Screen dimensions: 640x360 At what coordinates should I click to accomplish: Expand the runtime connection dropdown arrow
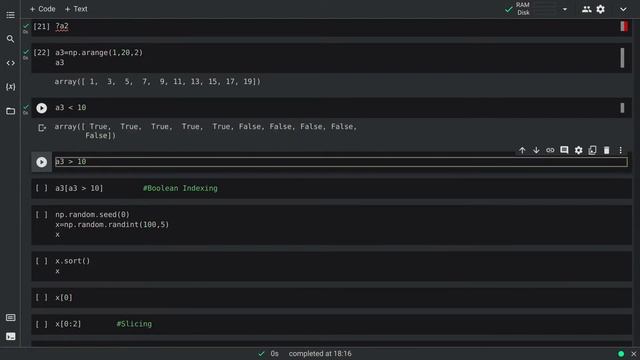point(565,9)
